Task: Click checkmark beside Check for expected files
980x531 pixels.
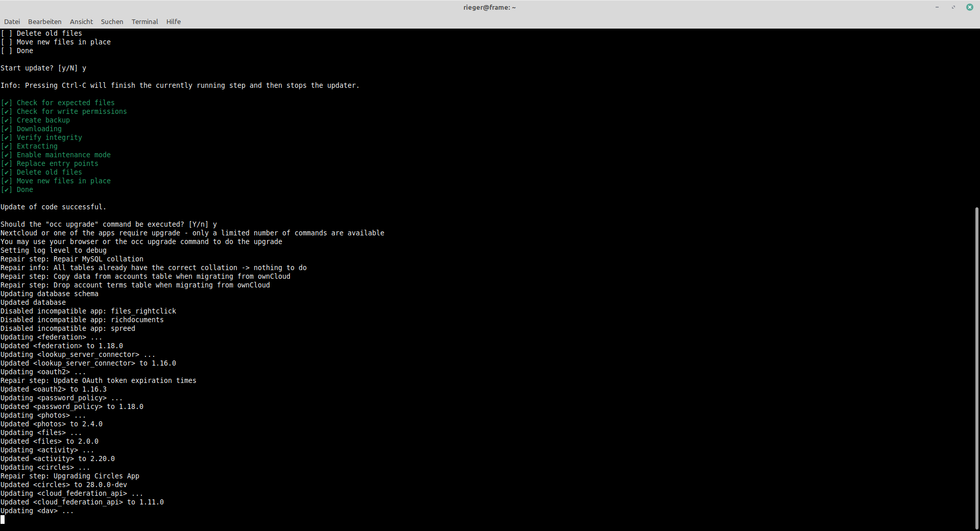Action: coord(7,103)
